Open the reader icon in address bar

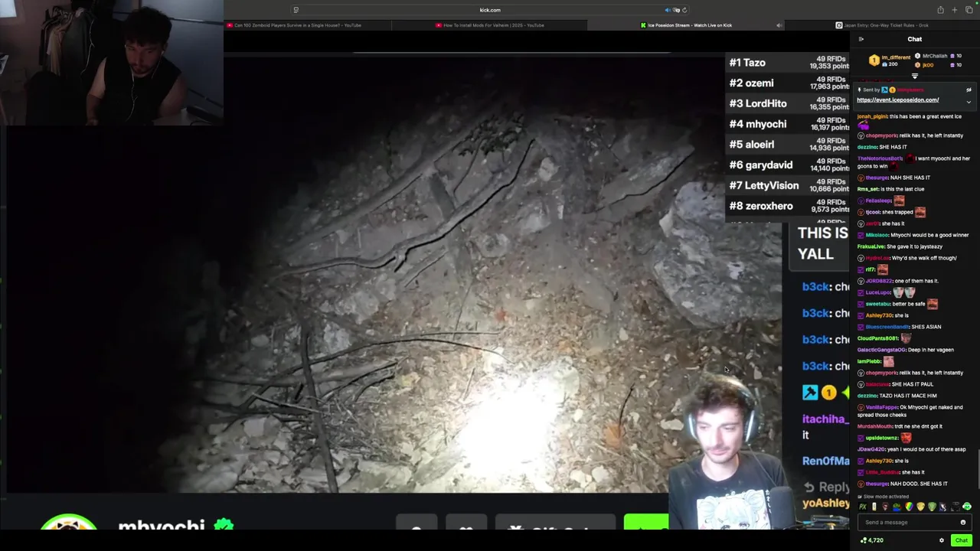coord(296,10)
